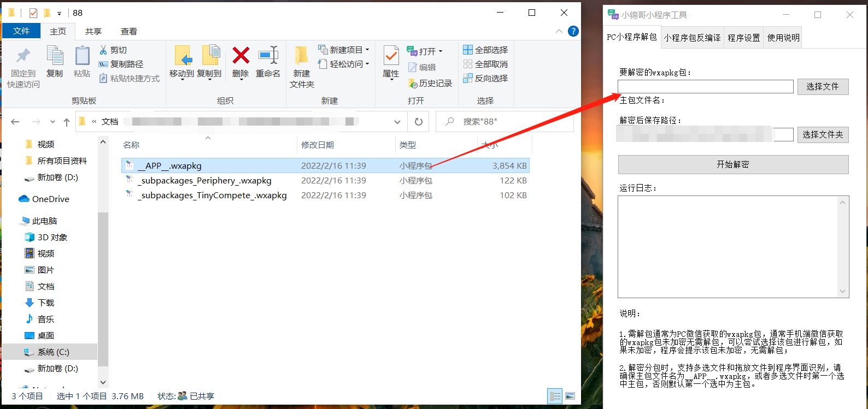868x409 pixels.
Task: Click the Copy to icon
Action: [210, 56]
